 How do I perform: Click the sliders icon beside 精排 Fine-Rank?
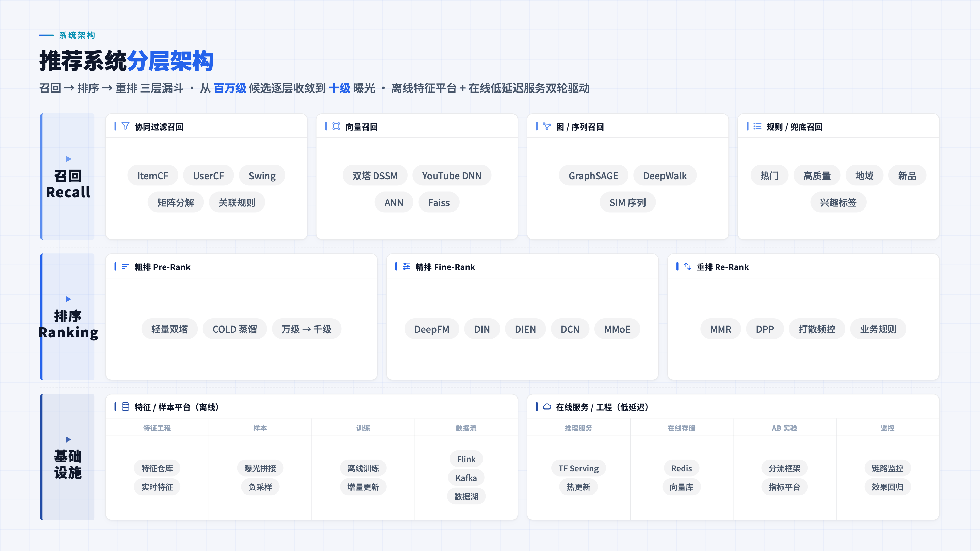coord(406,267)
